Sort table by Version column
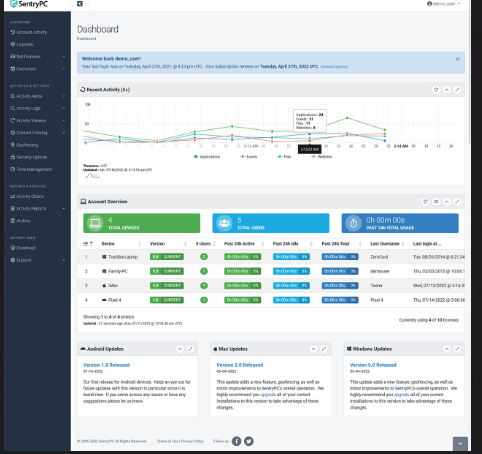The image size is (482, 454). (x=168, y=244)
